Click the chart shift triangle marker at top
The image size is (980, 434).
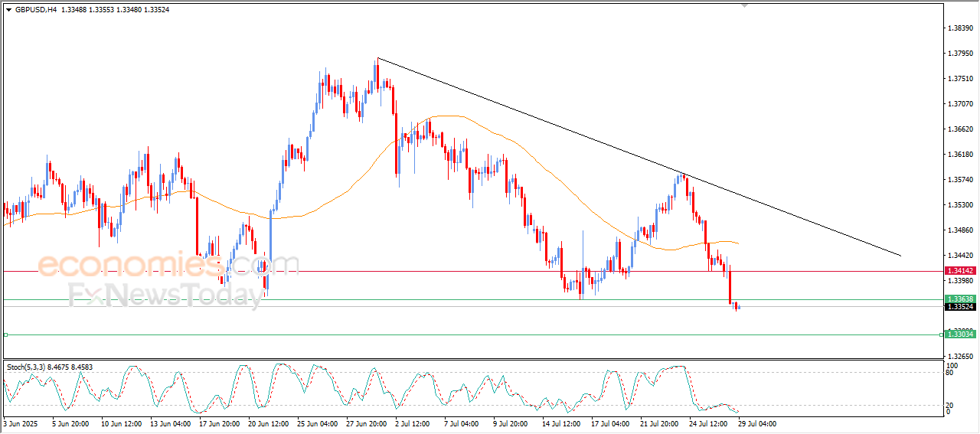[x=743, y=6]
